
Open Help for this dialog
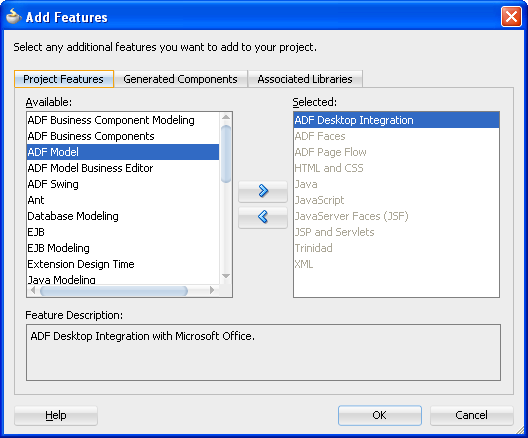(x=56, y=415)
